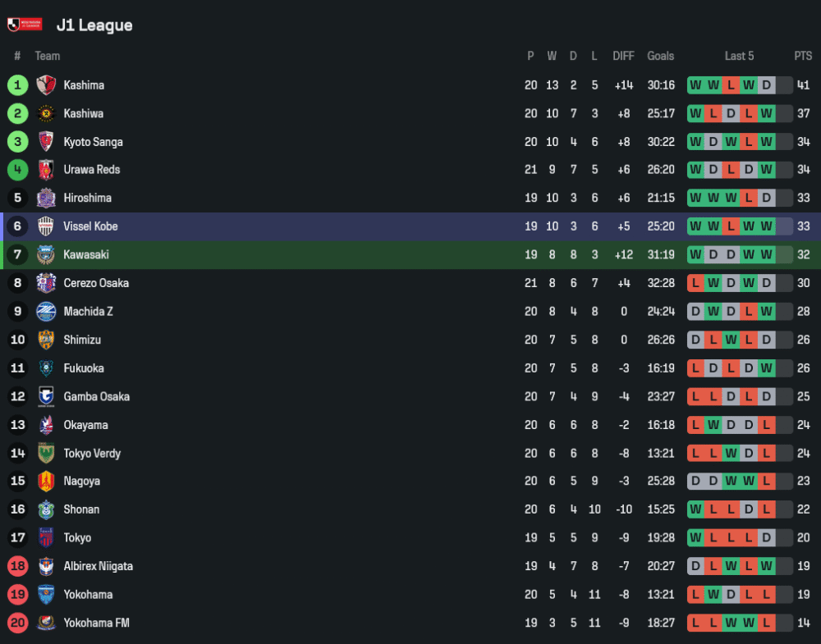Click the Nagoya team crest icon

[46, 482]
